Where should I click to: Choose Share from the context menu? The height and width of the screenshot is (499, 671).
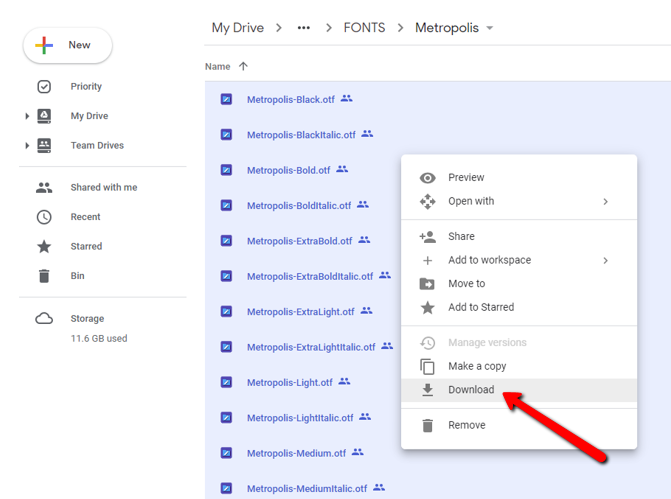point(519,237)
